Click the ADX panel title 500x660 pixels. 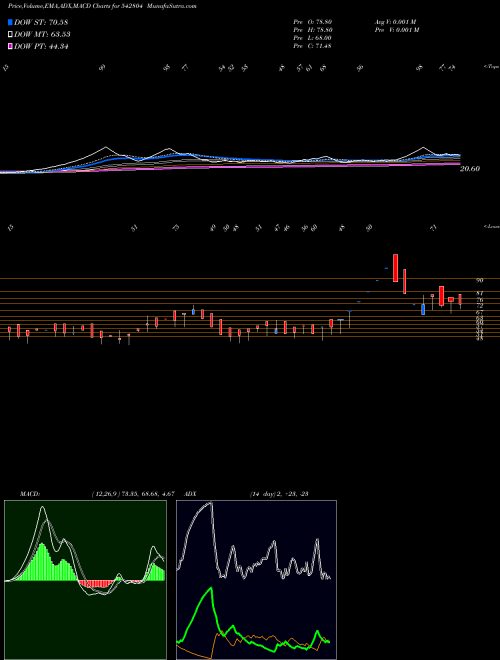[190, 494]
